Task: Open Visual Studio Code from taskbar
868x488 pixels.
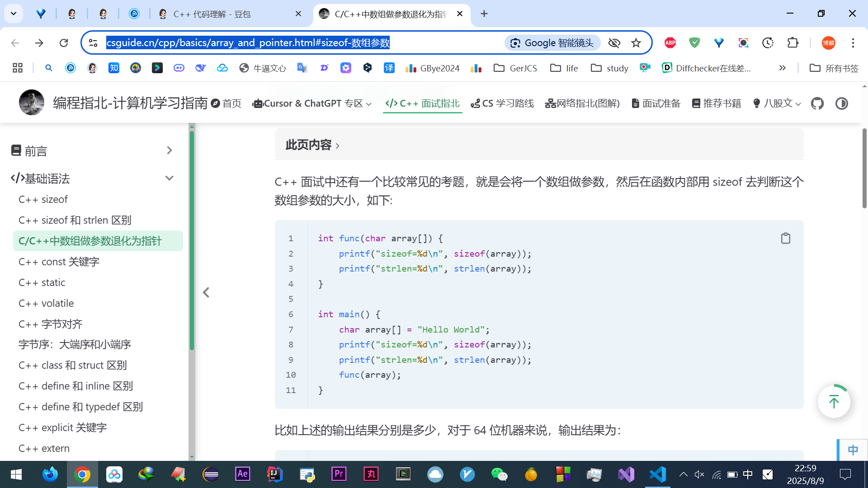Action: tap(658, 474)
